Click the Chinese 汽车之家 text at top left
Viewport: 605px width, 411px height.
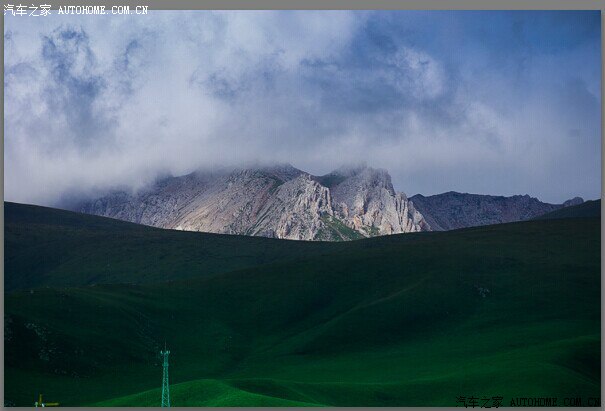[x=28, y=10]
